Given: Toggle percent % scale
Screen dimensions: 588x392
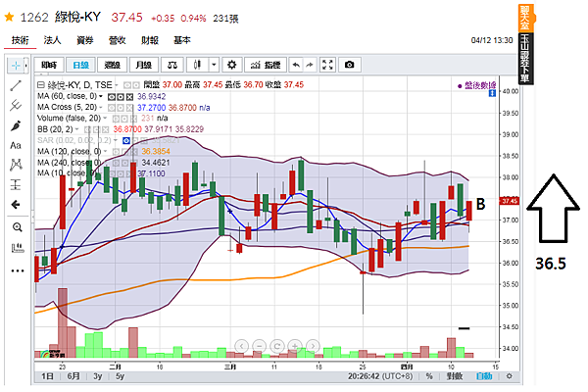Looking at the screenshot, I should coord(429,376).
